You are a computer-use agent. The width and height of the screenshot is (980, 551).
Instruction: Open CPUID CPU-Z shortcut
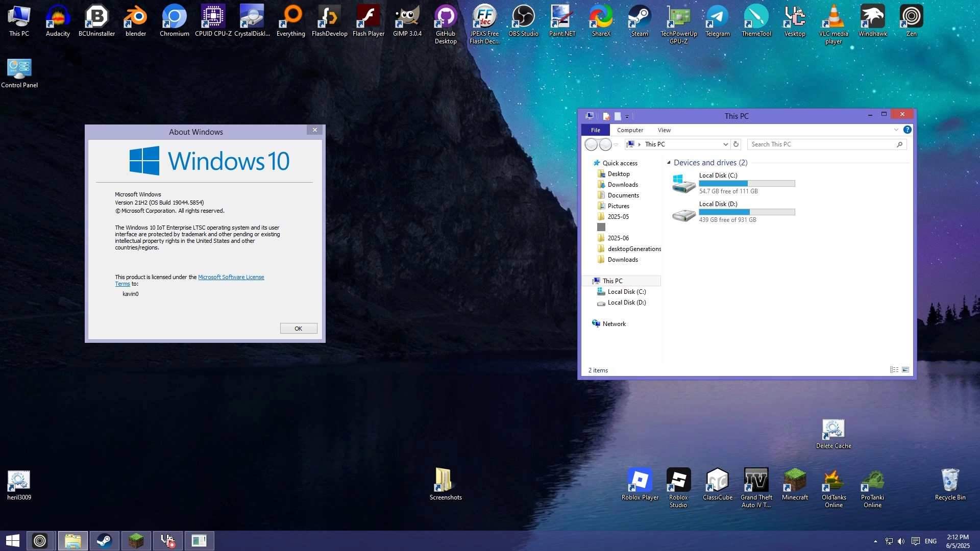tap(213, 21)
